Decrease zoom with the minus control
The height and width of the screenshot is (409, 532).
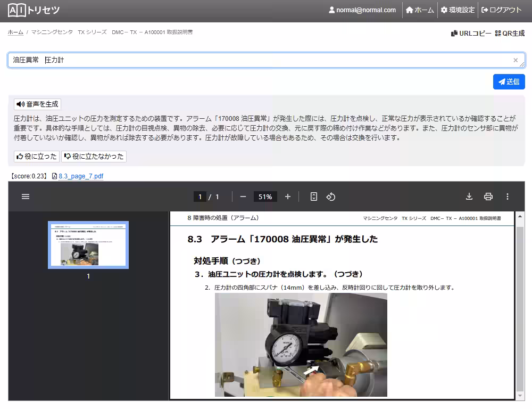point(243,197)
